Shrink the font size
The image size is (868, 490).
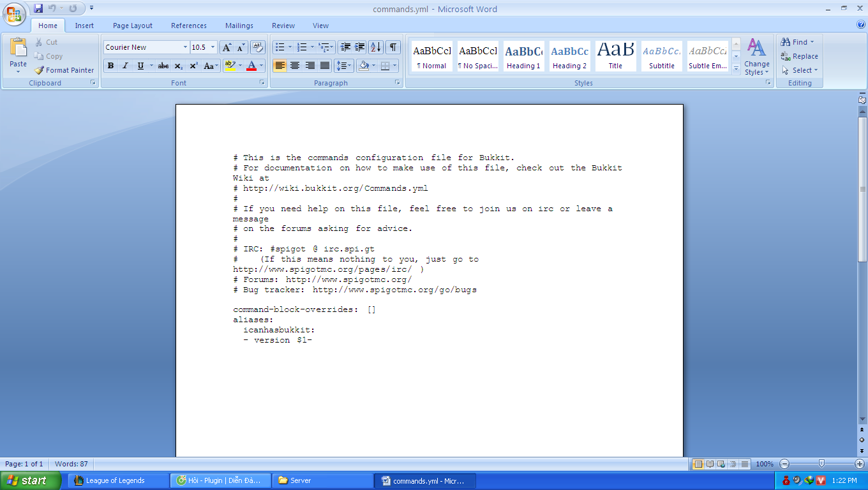(x=241, y=47)
